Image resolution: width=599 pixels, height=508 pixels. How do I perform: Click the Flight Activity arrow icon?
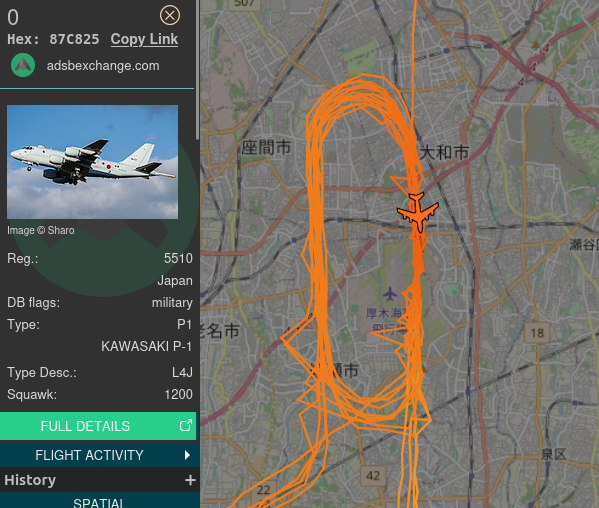click(x=187, y=455)
